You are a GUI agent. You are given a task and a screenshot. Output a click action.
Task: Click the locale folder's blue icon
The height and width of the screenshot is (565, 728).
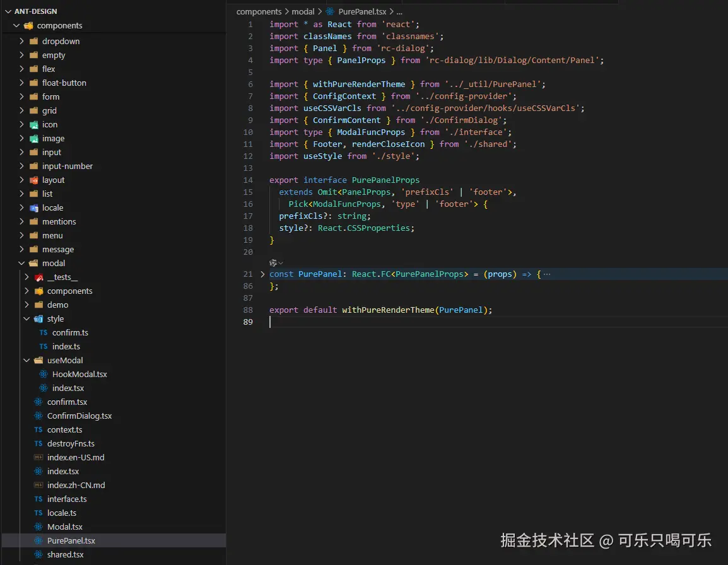(34, 207)
